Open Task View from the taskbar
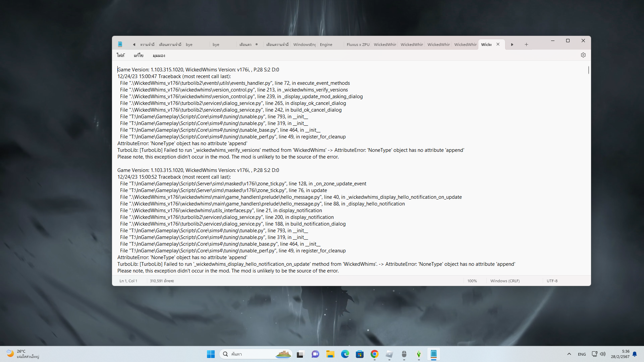This screenshot has width=644, height=362. coord(300,354)
